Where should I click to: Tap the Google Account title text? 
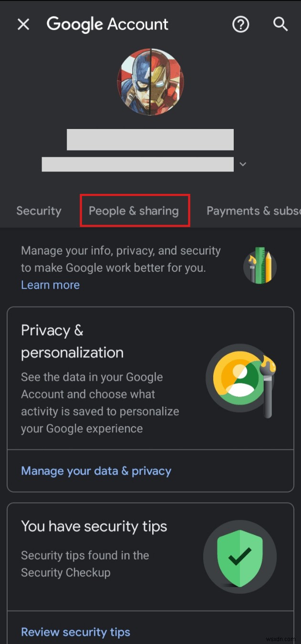coord(107,24)
